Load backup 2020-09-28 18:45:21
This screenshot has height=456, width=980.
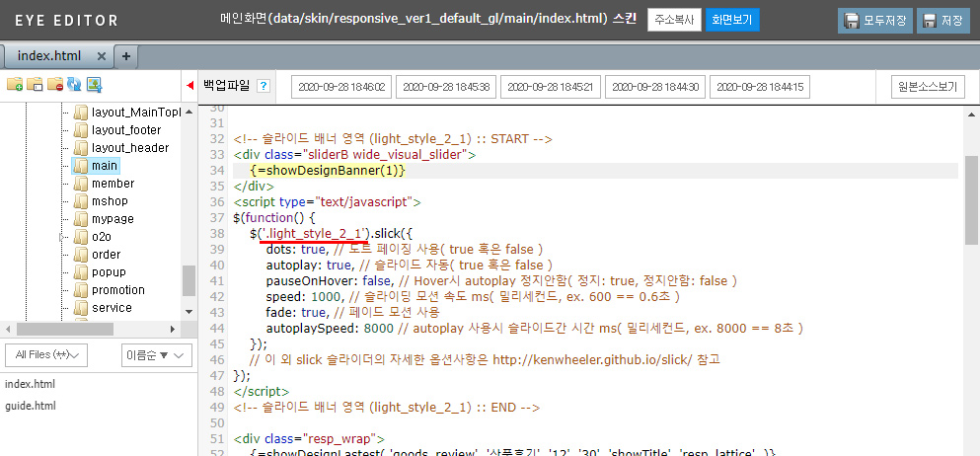(x=550, y=87)
